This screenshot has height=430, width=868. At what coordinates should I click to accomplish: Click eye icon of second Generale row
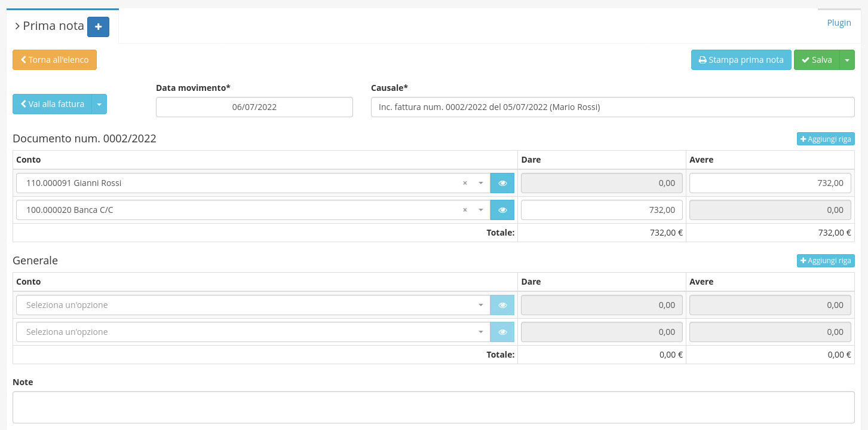502,332
